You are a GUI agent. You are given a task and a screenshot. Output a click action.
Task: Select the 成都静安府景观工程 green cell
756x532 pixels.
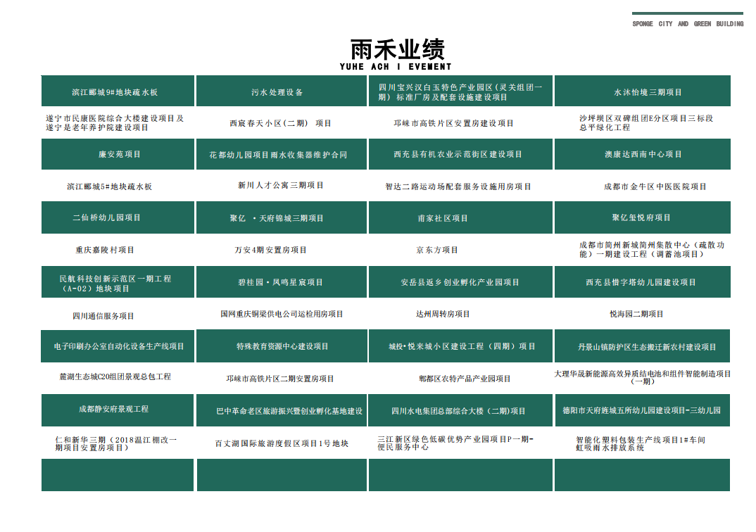[x=118, y=410]
